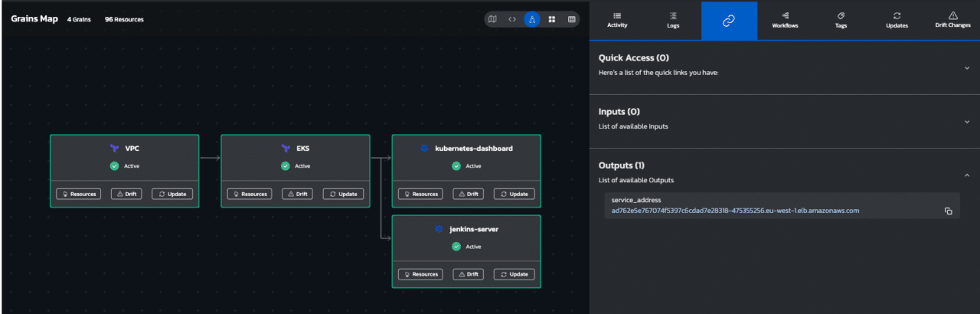This screenshot has height=314, width=980.
Task: Collapse the Outputs section chevron
Action: pos(967,175)
